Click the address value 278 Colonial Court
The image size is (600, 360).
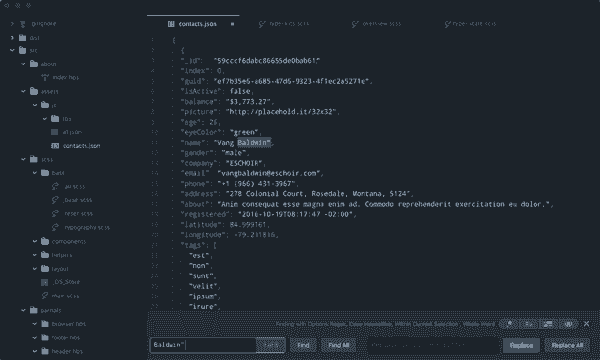[x=318, y=194]
